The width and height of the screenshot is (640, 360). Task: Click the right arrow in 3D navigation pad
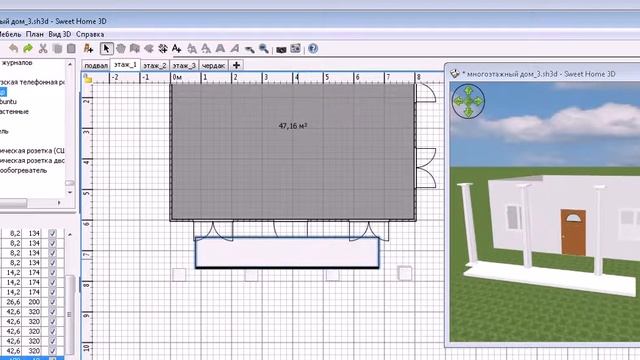tap(479, 101)
